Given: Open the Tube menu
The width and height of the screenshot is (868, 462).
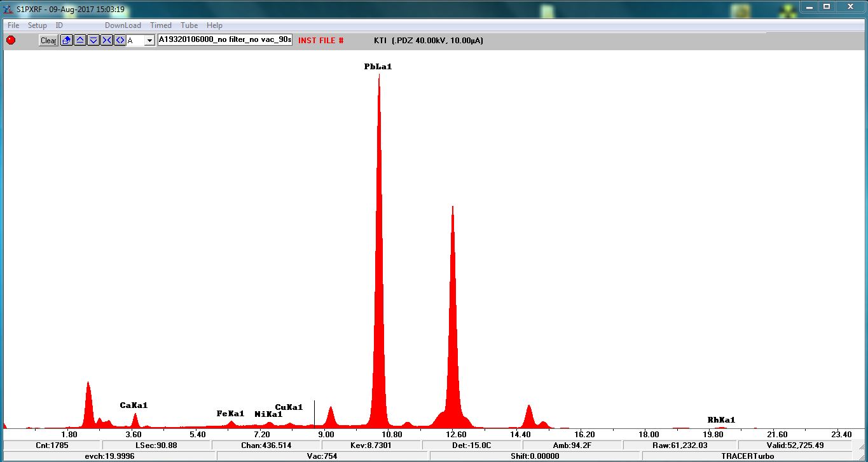Looking at the screenshot, I should tap(189, 25).
